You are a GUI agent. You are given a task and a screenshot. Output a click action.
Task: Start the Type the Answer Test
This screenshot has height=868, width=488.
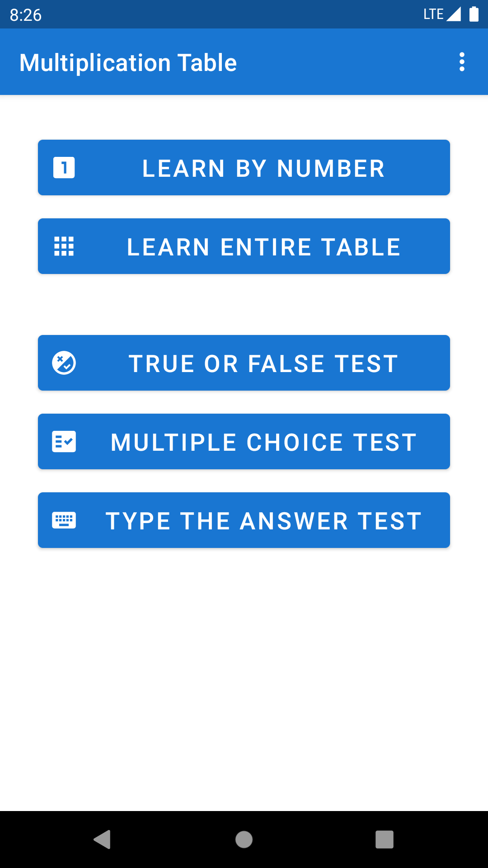tap(244, 520)
